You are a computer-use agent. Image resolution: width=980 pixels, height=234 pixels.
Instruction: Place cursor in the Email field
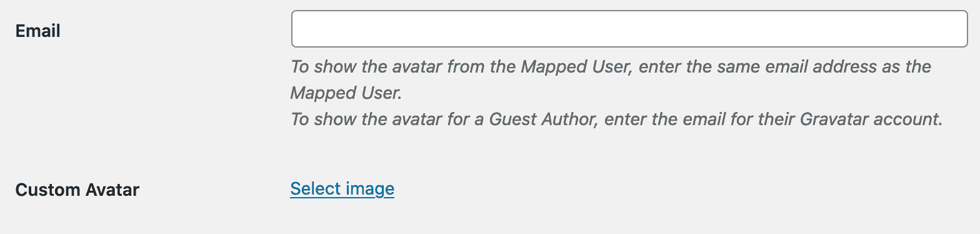click(629, 29)
